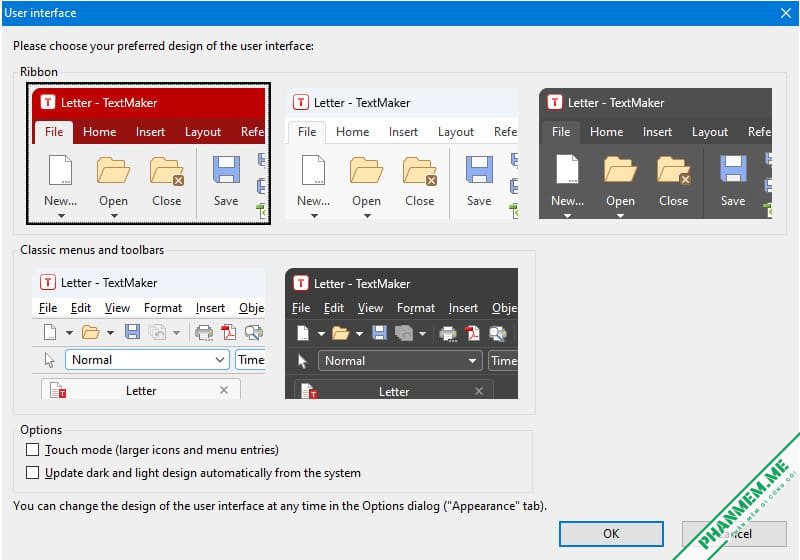This screenshot has width=800, height=560.
Task: Expand open folder arrow in dark classic toolbar
Action: 359,334
